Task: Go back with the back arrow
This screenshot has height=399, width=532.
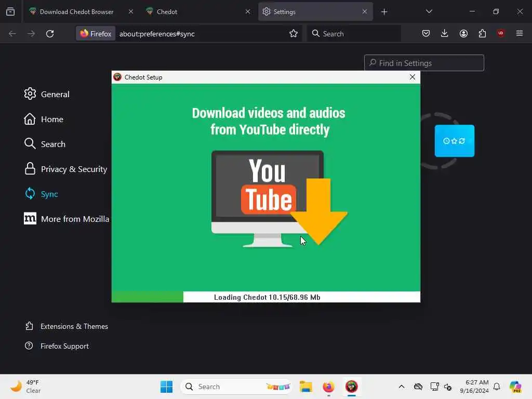Action: point(12,34)
